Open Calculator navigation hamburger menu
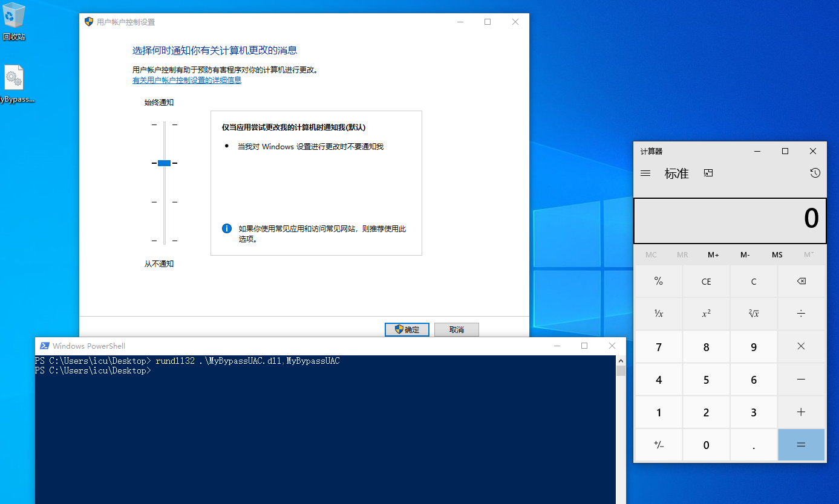 click(x=645, y=173)
